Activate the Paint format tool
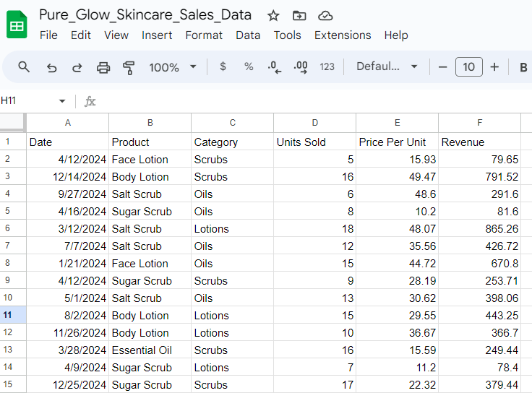The image size is (532, 393). click(129, 67)
